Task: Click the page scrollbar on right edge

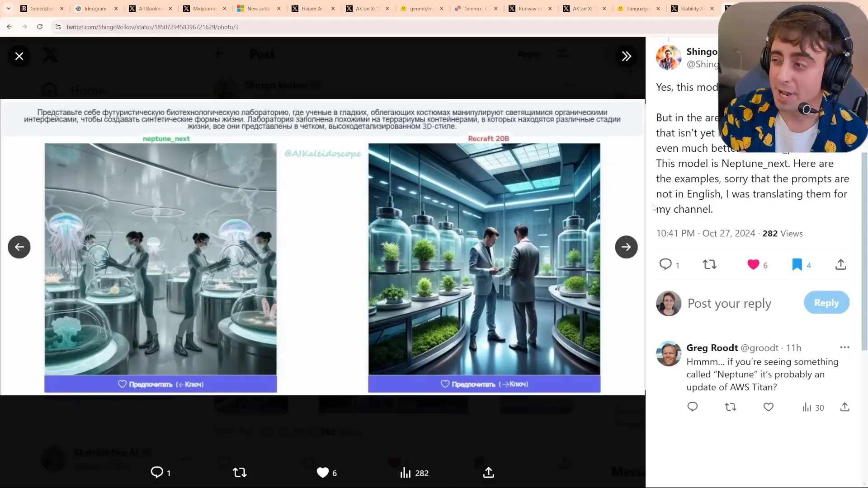Action: (x=864, y=251)
